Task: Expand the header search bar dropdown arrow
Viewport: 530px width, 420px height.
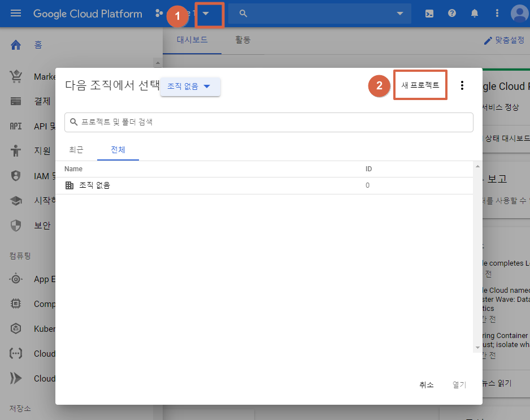Action: 400,14
